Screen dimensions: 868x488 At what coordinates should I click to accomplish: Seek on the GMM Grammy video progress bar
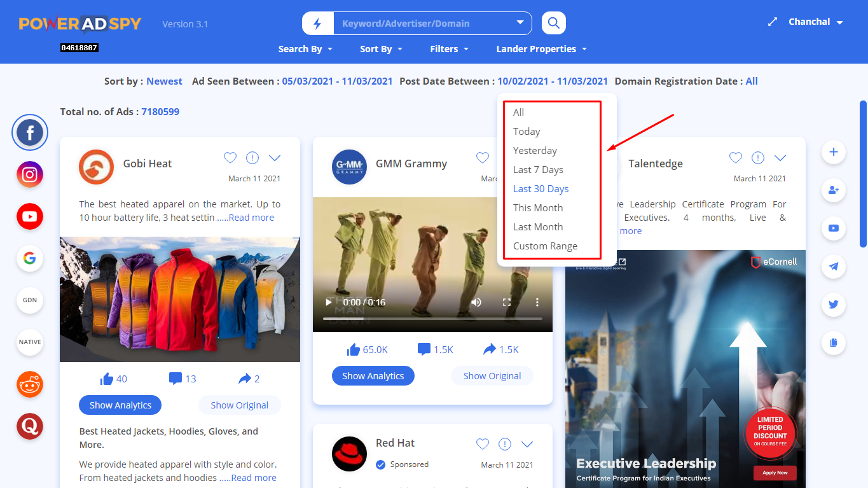432,318
